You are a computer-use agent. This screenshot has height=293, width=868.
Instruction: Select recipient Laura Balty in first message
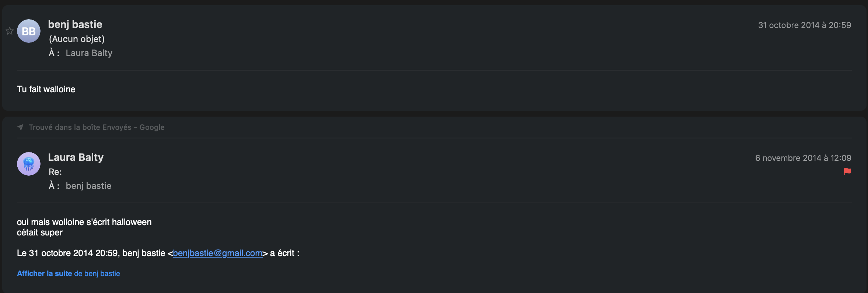(89, 53)
